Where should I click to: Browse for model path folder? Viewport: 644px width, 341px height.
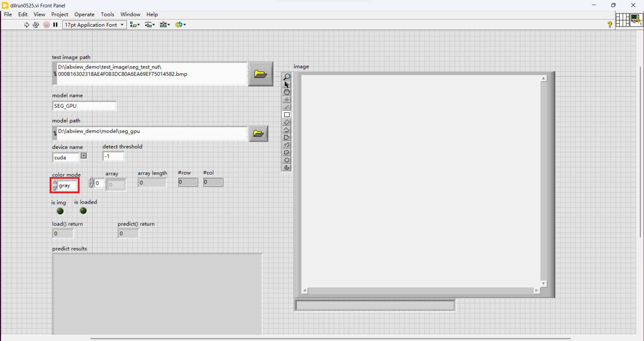(258, 133)
